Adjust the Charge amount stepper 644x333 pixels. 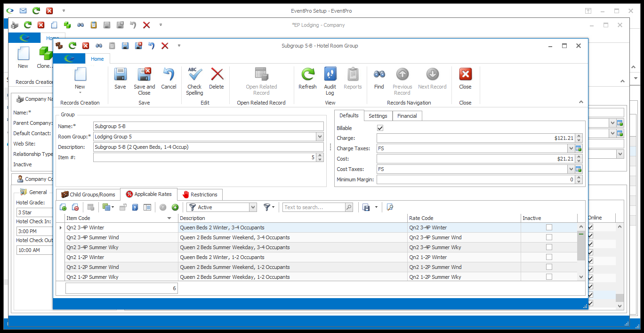[x=579, y=138]
